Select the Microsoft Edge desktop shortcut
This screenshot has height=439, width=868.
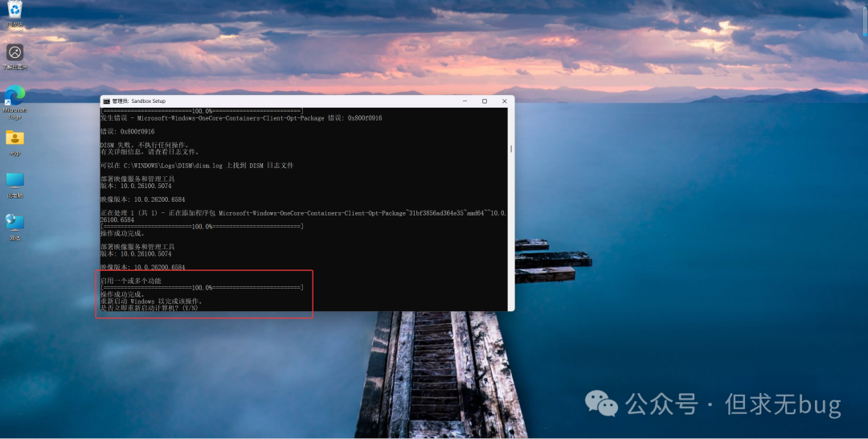(x=14, y=97)
